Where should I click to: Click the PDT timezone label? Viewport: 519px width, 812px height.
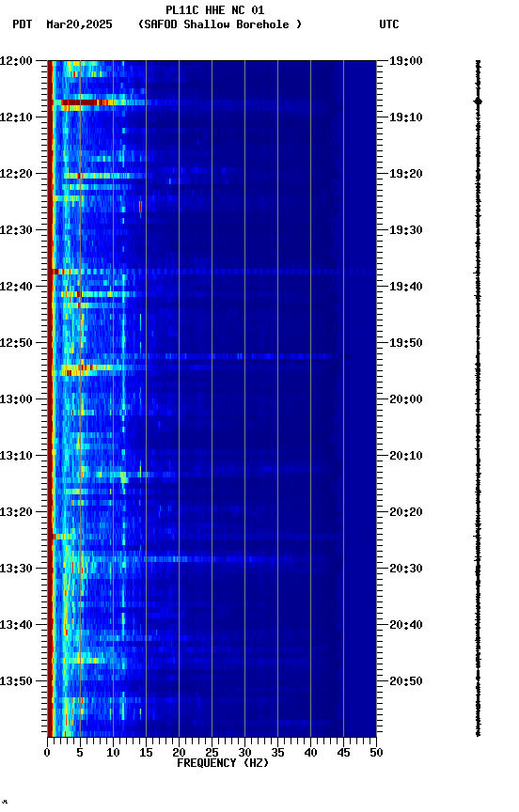pyautogui.click(x=23, y=24)
